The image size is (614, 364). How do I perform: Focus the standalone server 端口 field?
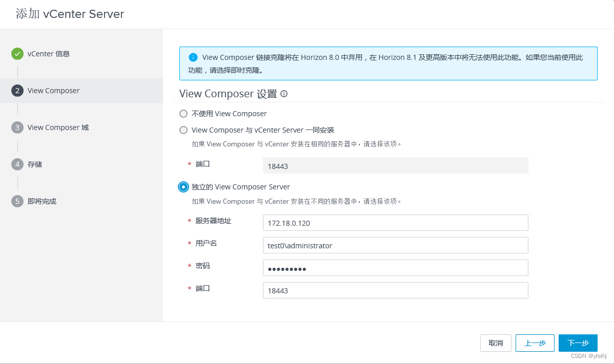[396, 290]
